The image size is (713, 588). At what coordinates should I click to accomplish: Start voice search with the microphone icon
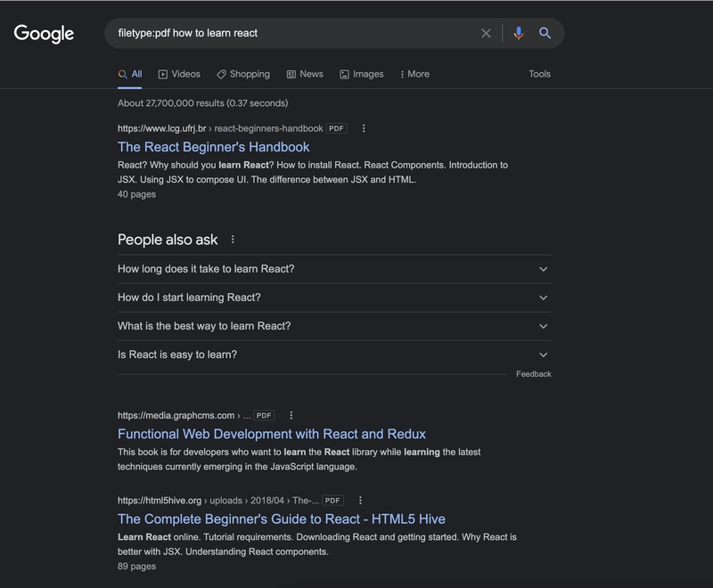pyautogui.click(x=519, y=33)
